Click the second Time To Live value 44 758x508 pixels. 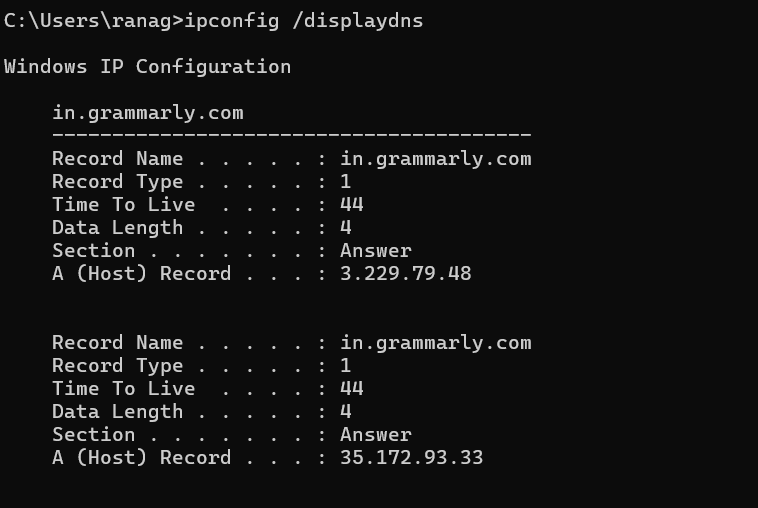click(x=352, y=389)
